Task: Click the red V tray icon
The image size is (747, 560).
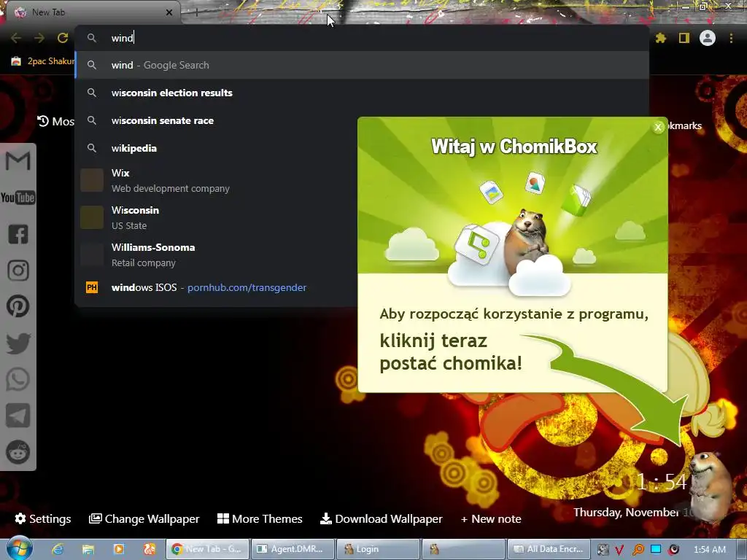Action: coord(619,550)
